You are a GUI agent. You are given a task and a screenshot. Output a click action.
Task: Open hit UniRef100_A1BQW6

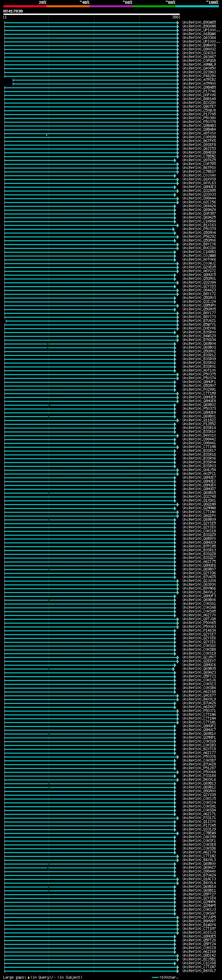point(199,34)
